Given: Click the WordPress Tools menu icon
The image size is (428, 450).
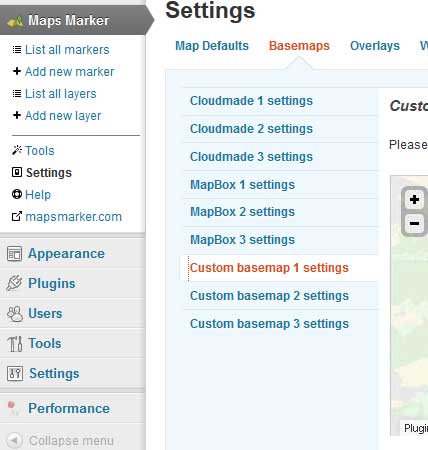Looking at the screenshot, I should (15, 344).
